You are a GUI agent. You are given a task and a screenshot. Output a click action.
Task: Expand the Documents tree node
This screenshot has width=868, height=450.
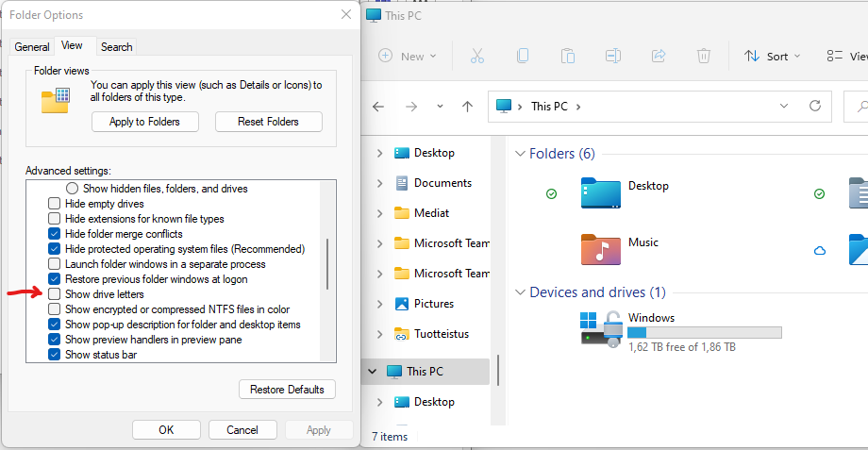pyautogui.click(x=379, y=183)
